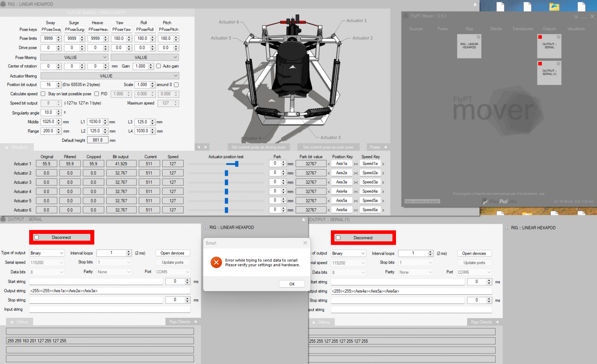Enable the Auto gain checkbox
Viewport: 597px width, 364px height.
click(159, 66)
